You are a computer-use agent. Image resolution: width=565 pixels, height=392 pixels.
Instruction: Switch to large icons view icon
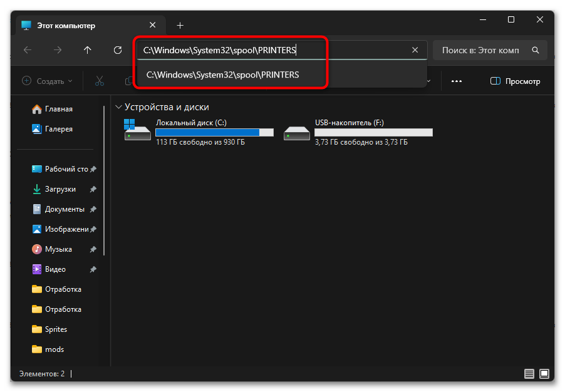pos(544,374)
